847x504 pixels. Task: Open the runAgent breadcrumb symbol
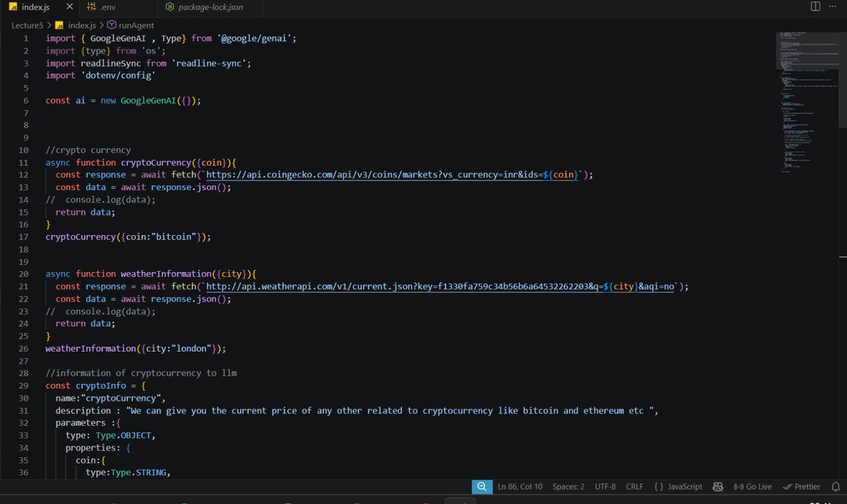[136, 25]
